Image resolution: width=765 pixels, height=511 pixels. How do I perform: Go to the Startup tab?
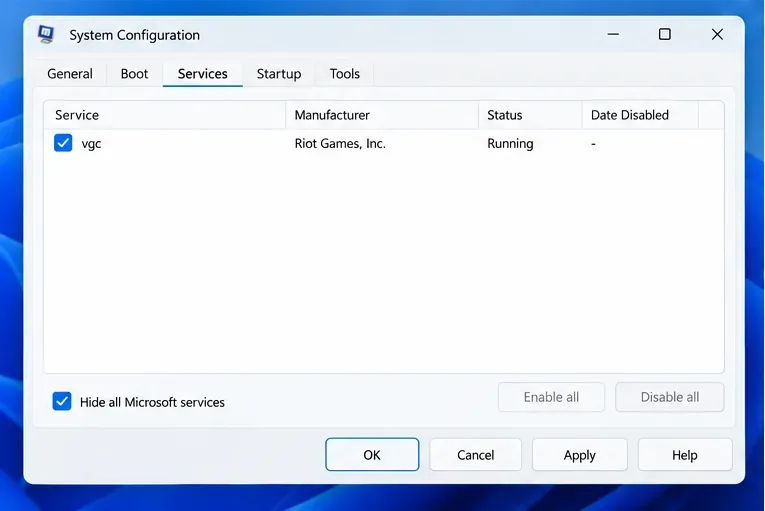click(x=279, y=74)
